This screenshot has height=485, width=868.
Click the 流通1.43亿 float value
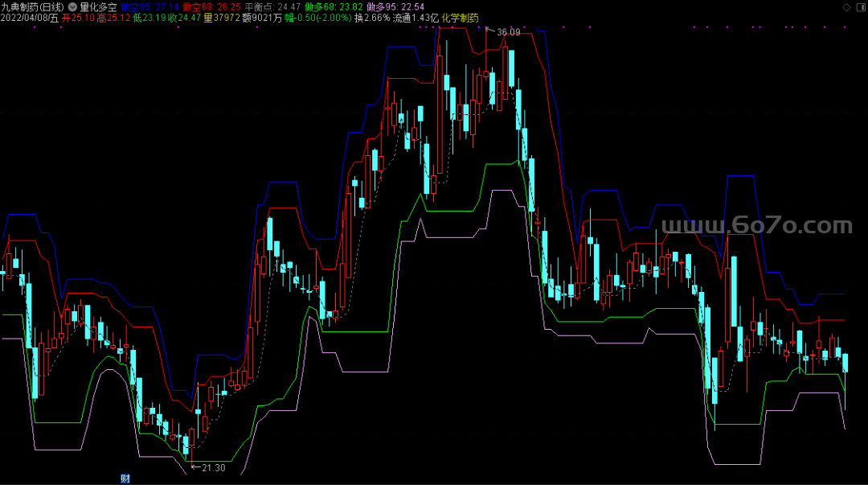point(416,18)
